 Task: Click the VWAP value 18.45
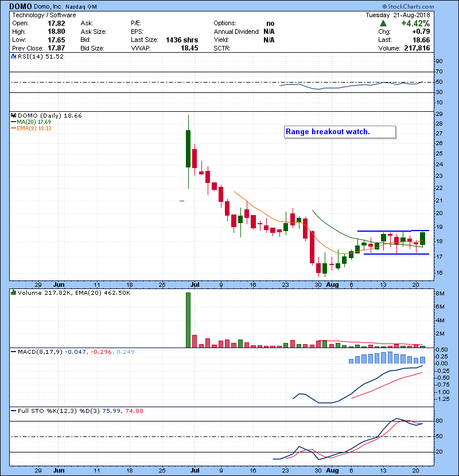189,48
